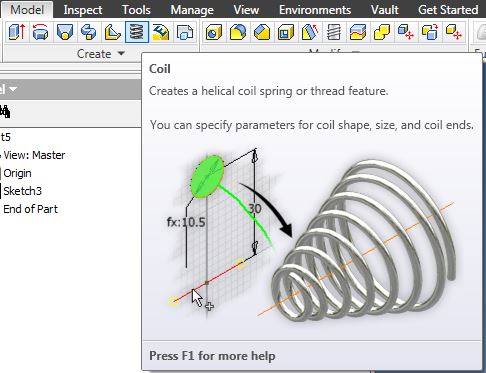
Task: Select the Shell tool
Action: [x=286, y=32]
